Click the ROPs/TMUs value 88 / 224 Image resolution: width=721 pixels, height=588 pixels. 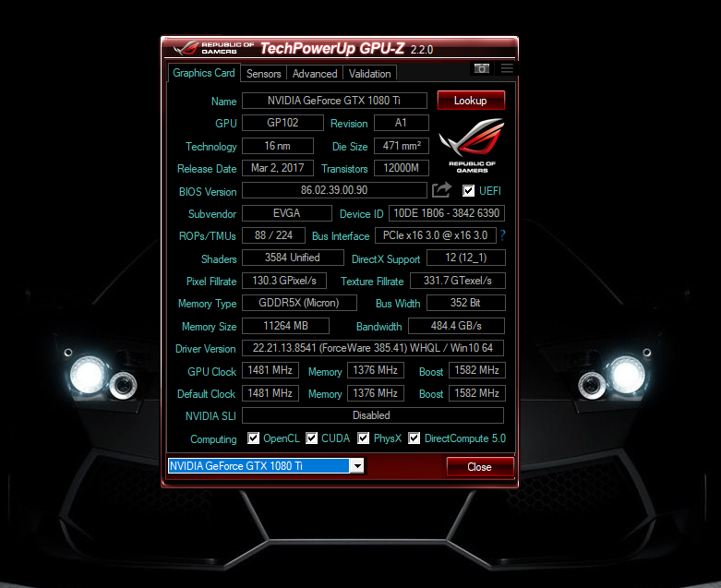pos(273,235)
